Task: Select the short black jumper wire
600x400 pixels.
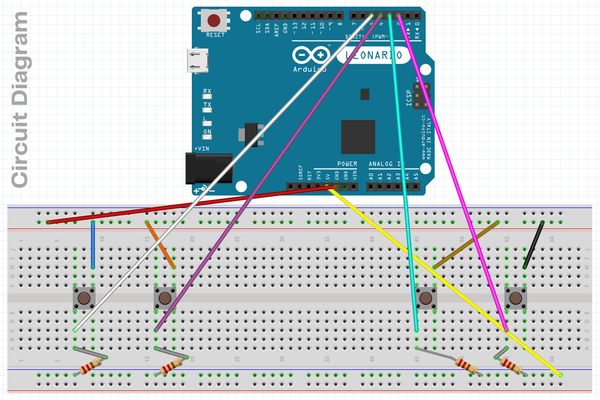Action: pyautogui.click(x=533, y=245)
